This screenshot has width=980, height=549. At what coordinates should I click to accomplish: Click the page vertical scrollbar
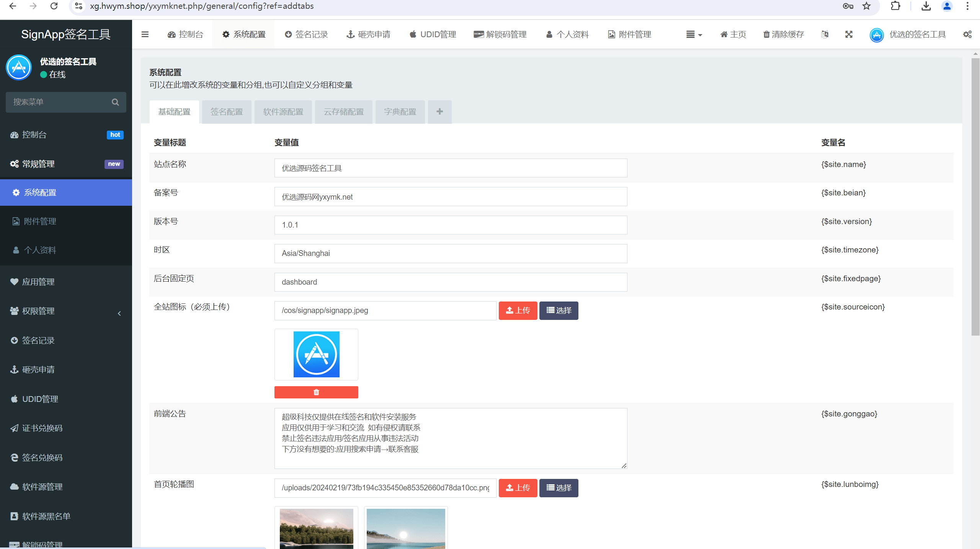click(975, 196)
